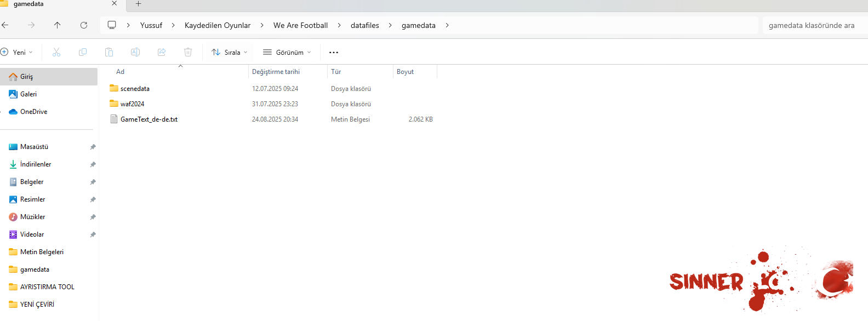Refresh the current folder view
Screen dimensions: 868x321
pyautogui.click(x=84, y=25)
